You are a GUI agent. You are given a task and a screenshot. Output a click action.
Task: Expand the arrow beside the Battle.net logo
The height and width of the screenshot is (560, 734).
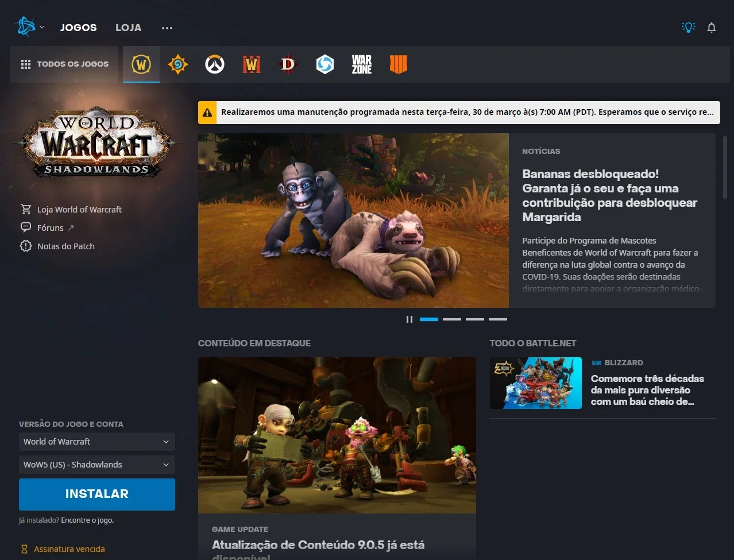42,27
